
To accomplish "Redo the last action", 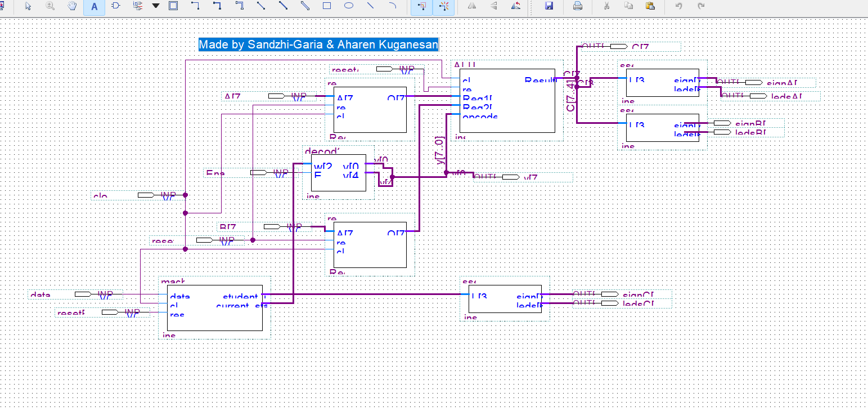I will coord(701,6).
